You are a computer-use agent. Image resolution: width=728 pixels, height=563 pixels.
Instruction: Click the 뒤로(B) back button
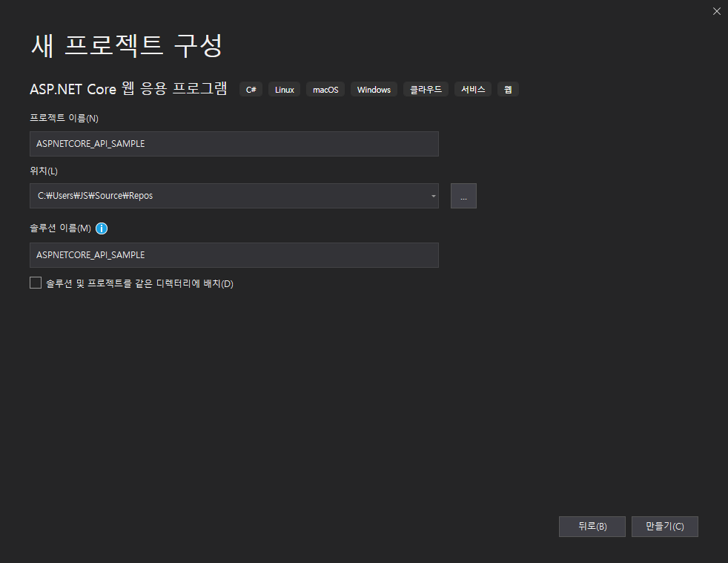pos(592,527)
